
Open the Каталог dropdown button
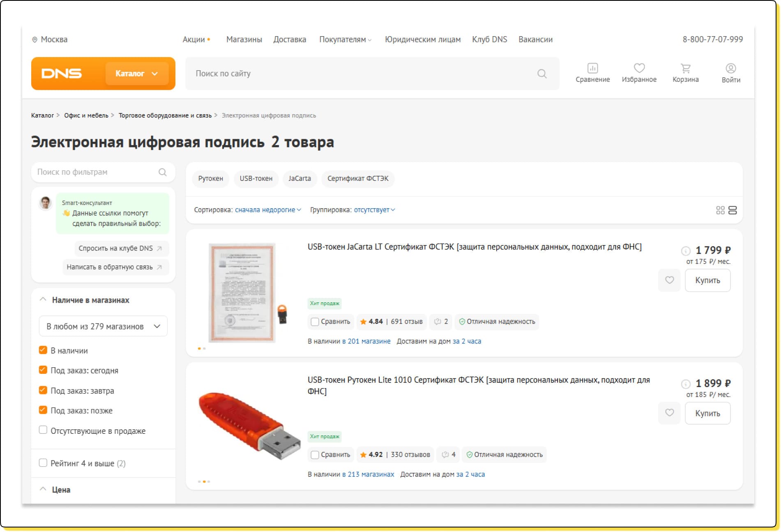[137, 74]
